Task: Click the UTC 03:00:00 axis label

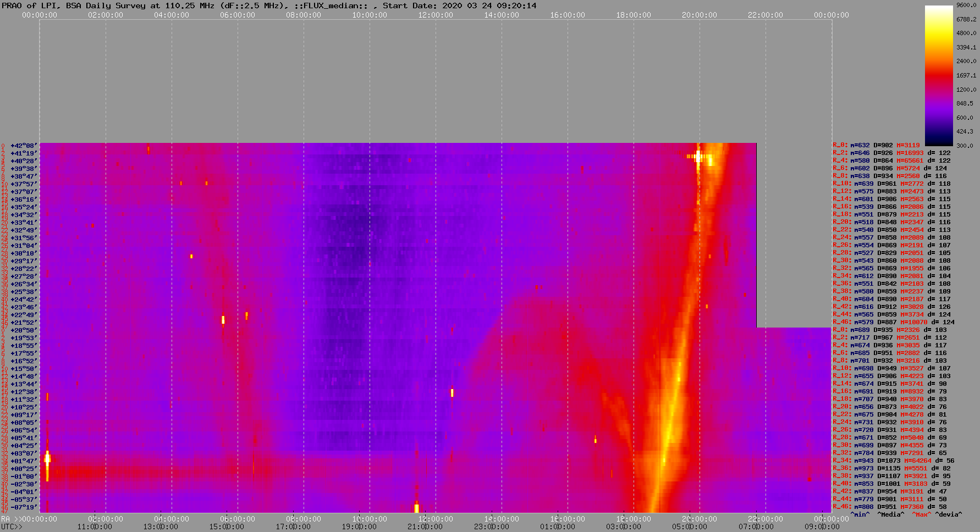Action: (x=623, y=527)
